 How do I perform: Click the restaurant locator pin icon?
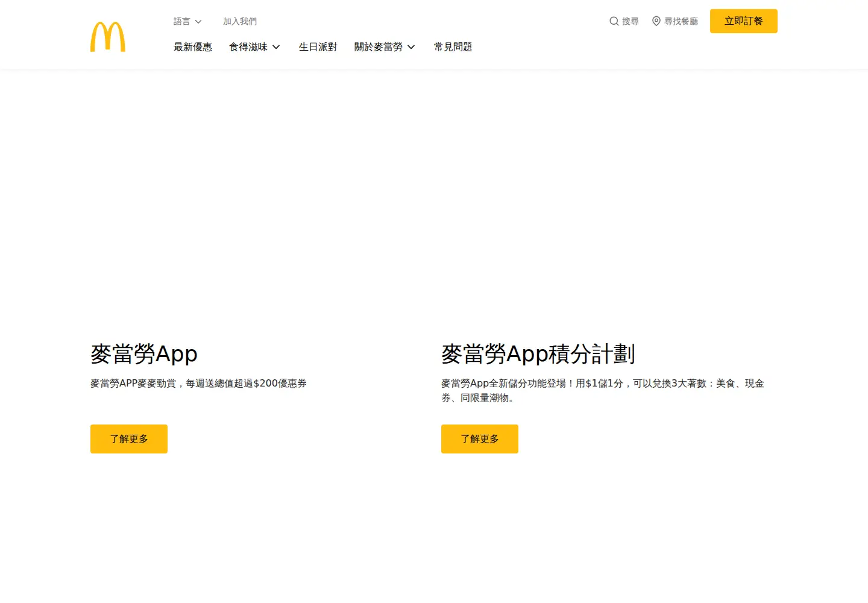(656, 21)
